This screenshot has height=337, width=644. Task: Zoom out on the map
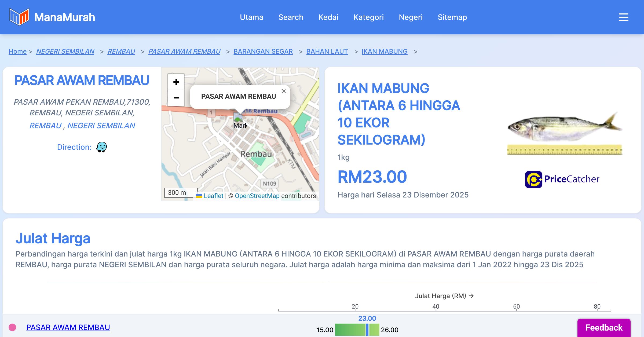point(176,98)
